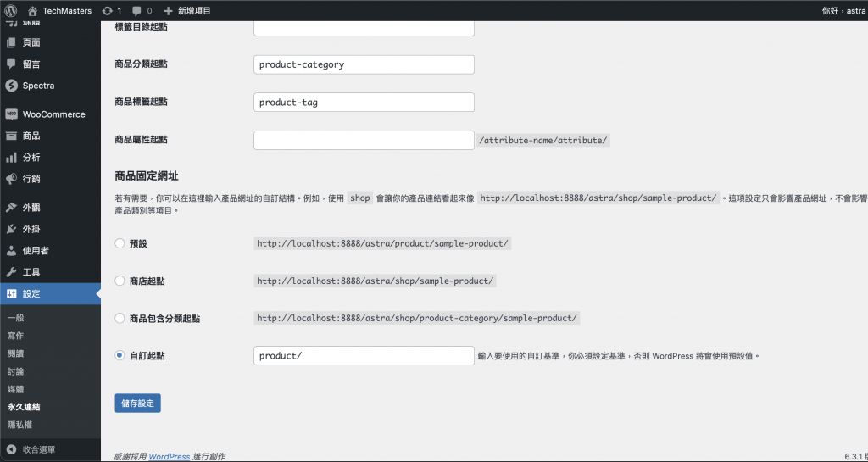Screen dimensions: 868x462
Task: Open the 商品 menu item
Action: pos(50,136)
